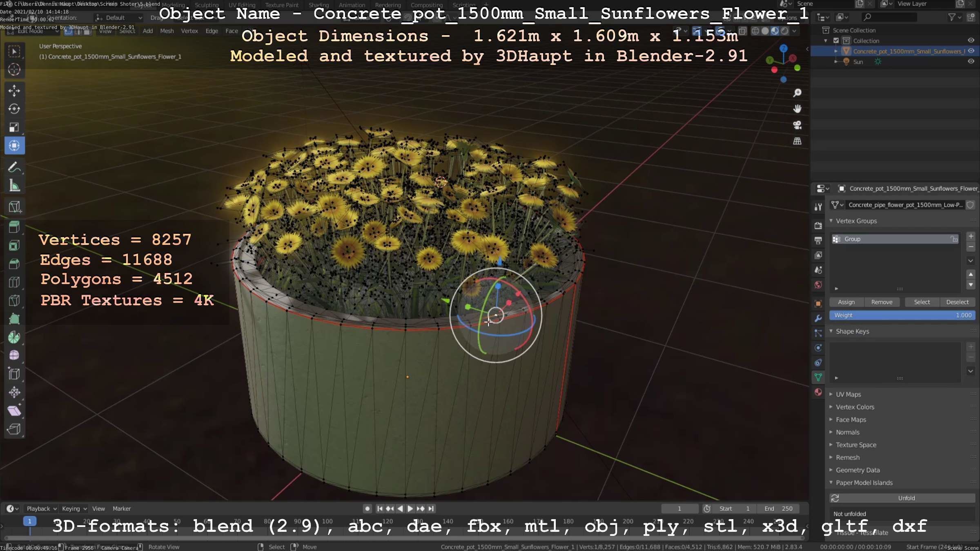Click the Remove vertex group button
980x551 pixels.
tap(882, 302)
